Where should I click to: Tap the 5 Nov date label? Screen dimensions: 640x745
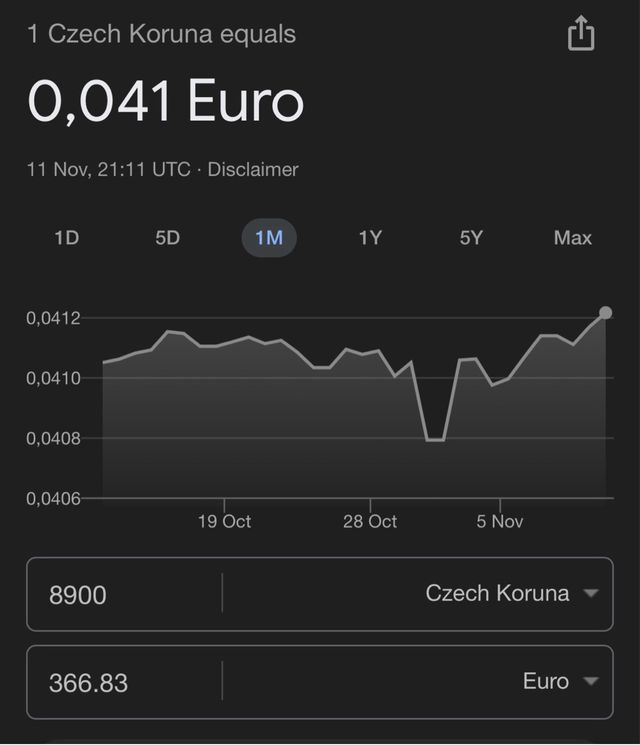click(500, 522)
